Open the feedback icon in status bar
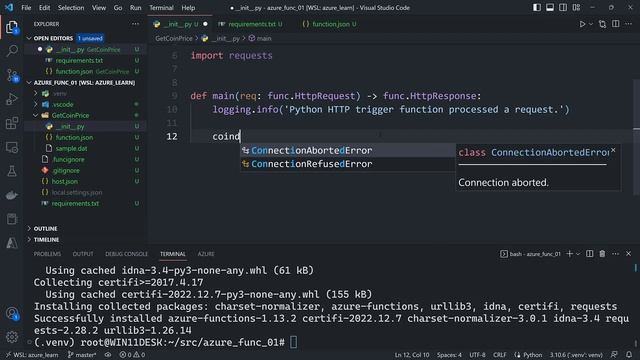Screen dimensions: 640x360 coord(614,355)
